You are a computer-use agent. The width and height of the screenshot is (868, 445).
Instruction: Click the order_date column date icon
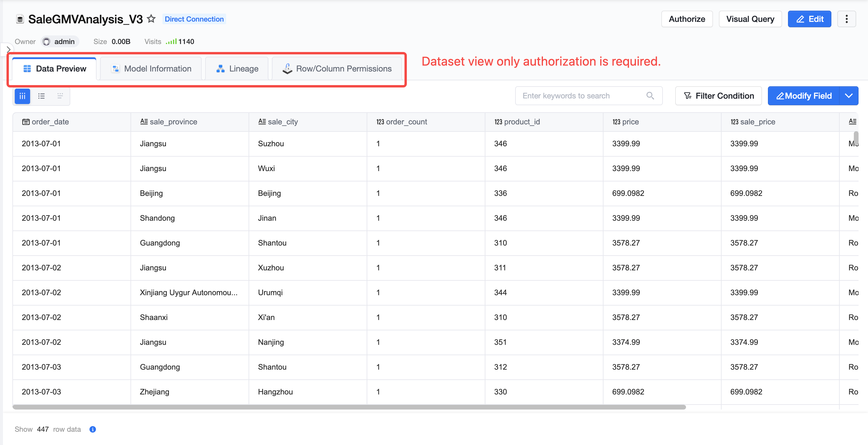tap(26, 122)
